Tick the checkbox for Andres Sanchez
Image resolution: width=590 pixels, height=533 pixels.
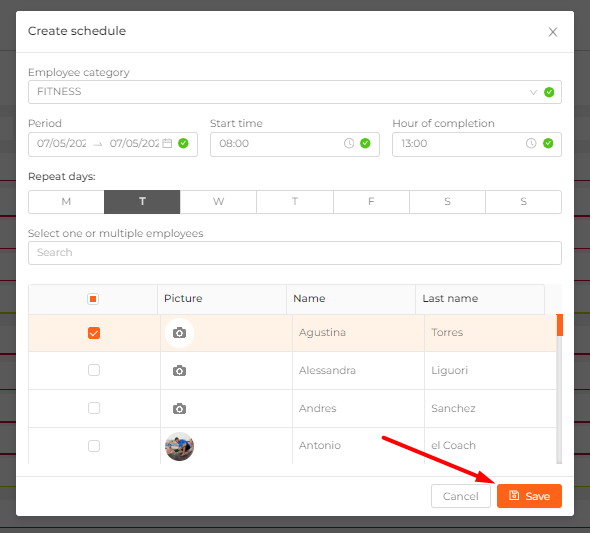pyautogui.click(x=94, y=408)
